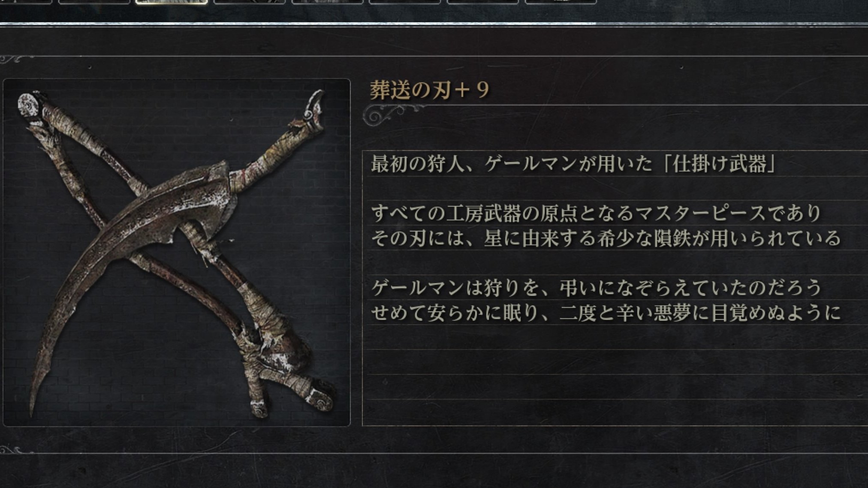Choose the item slot just left of the highlighted one
The width and height of the screenshot is (868, 488).
pyautogui.click(x=94, y=2)
